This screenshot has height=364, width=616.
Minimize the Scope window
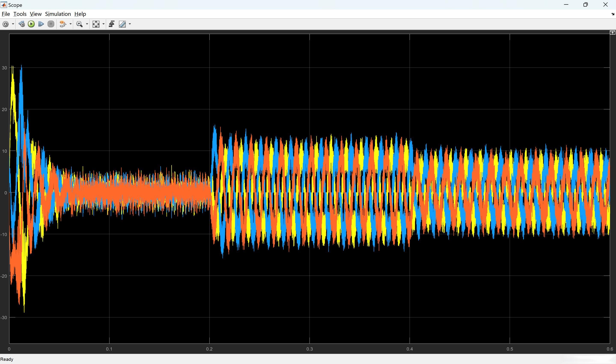pyautogui.click(x=566, y=5)
